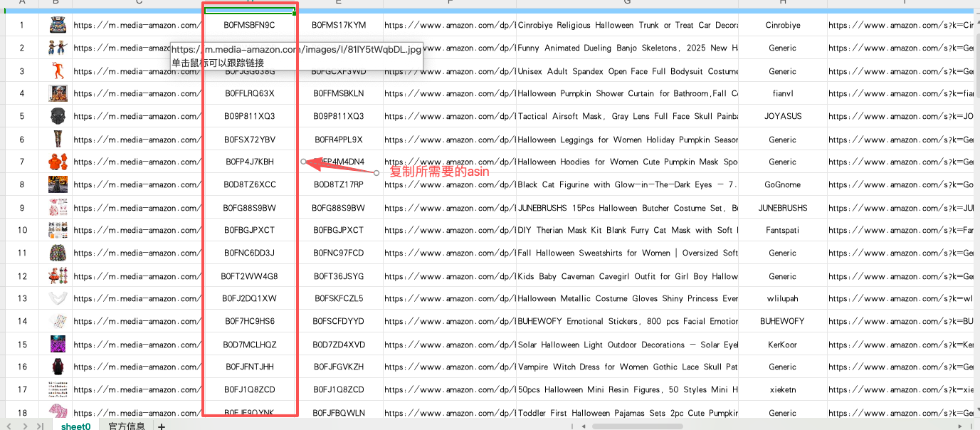Click column A header
The image size is (980, 430).
point(22,2)
